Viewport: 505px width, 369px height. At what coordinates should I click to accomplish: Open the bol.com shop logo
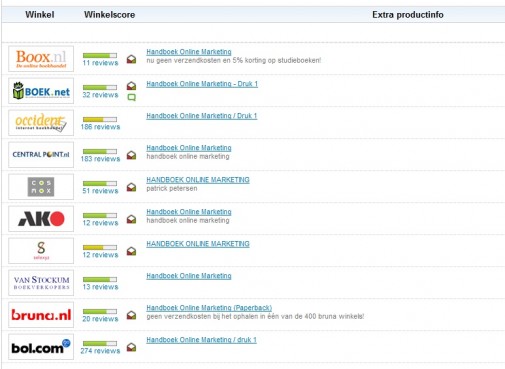(41, 347)
